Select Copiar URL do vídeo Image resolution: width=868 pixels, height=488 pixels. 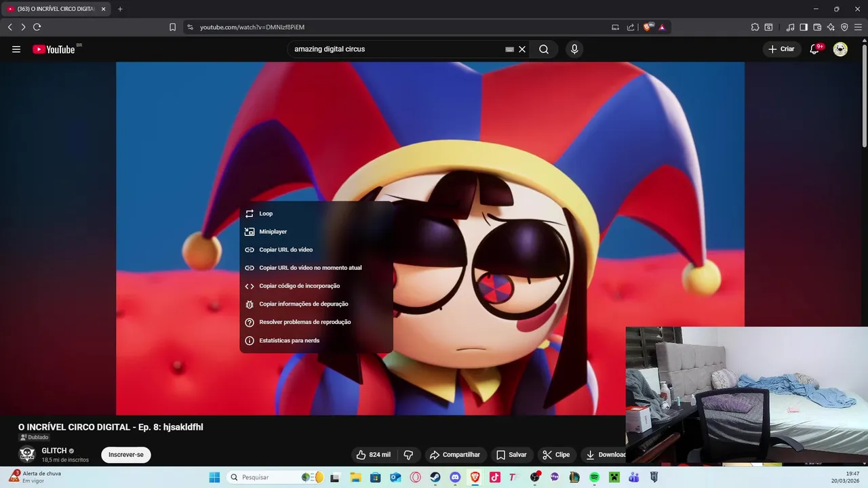316,250
